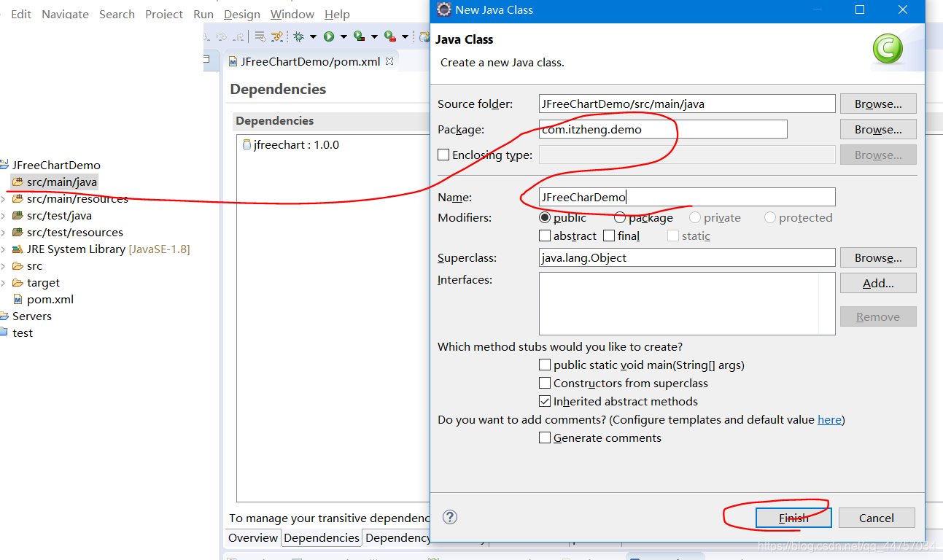
Task: Select the test project in explorer
Action: point(23,332)
